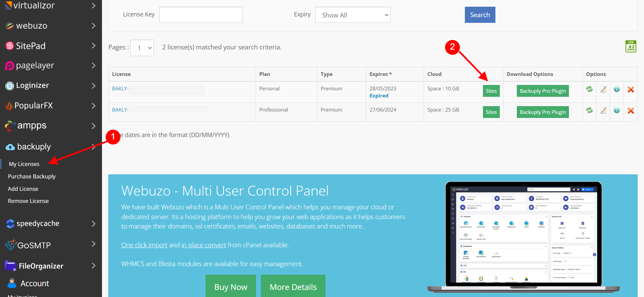This screenshot has width=644, height=297.
Task: Open the Pages number dropdown
Action: click(x=142, y=48)
